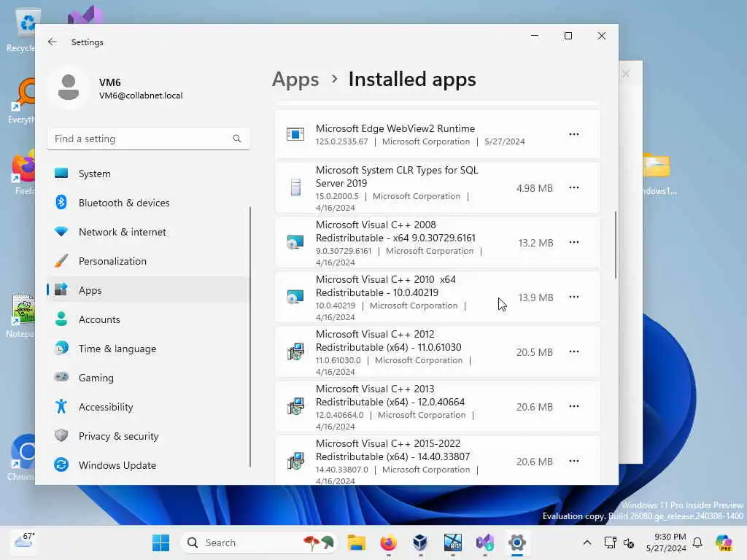Click the magnifier icon in Find a setting
Image resolution: width=747 pixels, height=560 pixels.
click(237, 139)
